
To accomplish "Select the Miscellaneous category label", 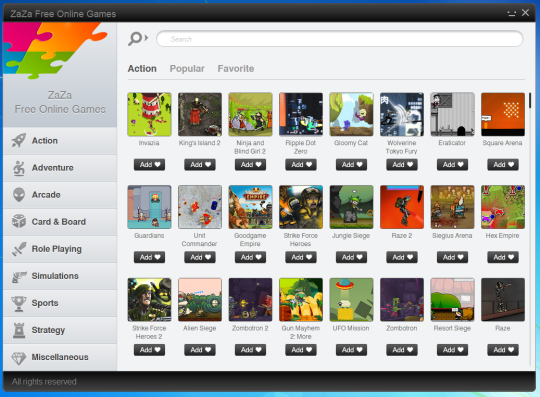I will click(60, 357).
